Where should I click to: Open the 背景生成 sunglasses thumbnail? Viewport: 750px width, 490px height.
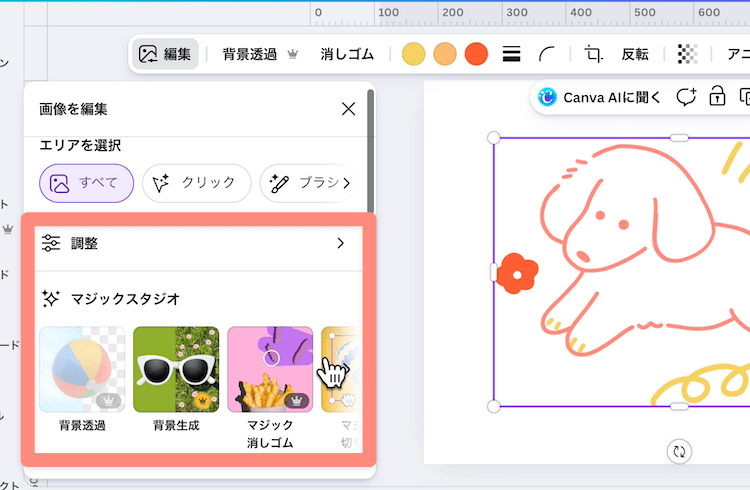click(176, 369)
